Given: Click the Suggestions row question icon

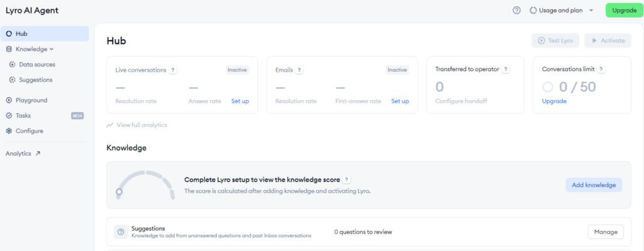Looking at the screenshot, I should click(x=121, y=232).
